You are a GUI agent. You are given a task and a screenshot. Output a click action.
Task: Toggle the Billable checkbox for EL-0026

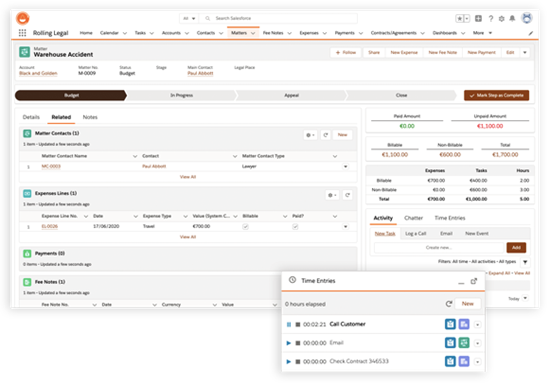[x=246, y=227]
